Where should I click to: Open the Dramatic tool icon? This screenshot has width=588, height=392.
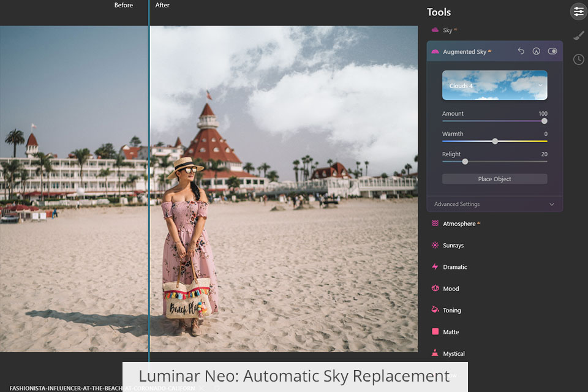click(435, 266)
